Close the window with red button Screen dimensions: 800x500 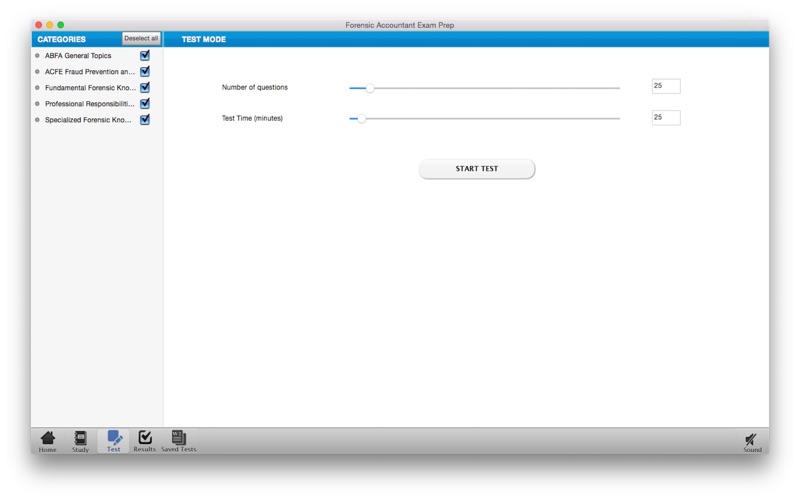tap(39, 24)
